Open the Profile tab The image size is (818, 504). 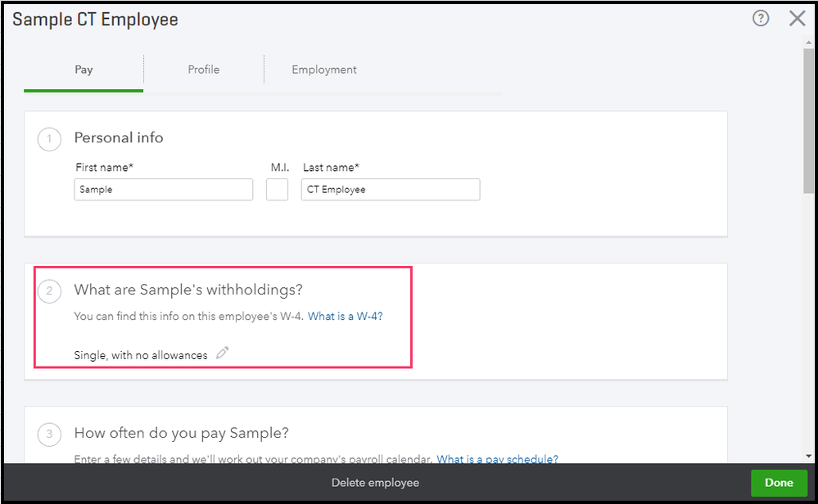(203, 70)
